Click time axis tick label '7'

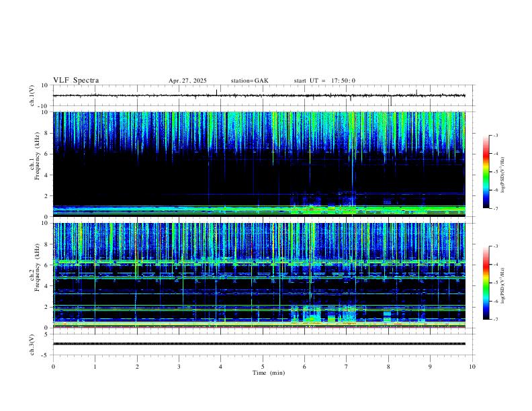(346, 367)
